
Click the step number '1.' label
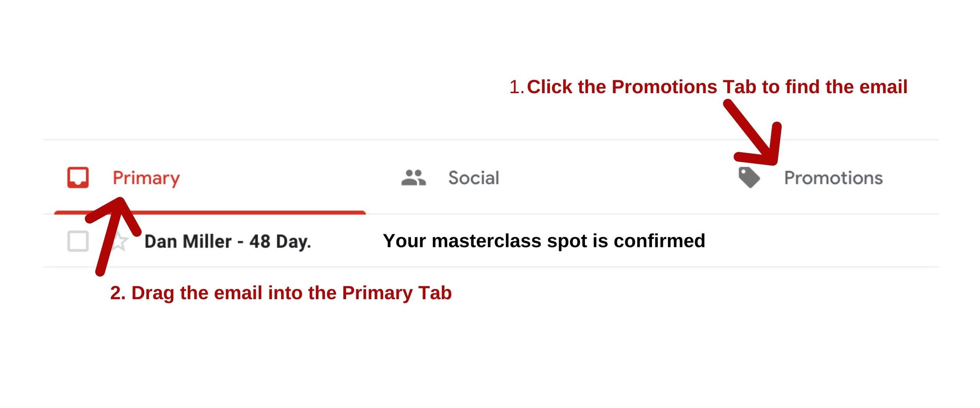pos(516,87)
